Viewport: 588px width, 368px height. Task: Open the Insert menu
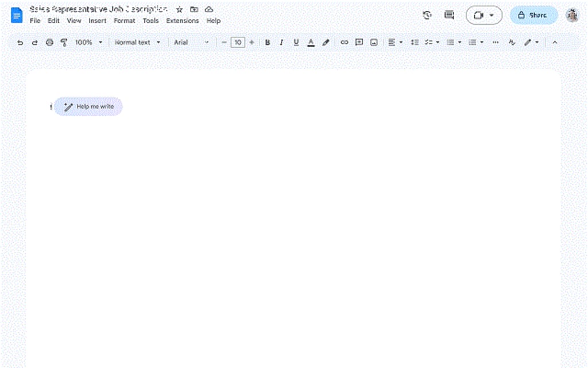(98, 21)
